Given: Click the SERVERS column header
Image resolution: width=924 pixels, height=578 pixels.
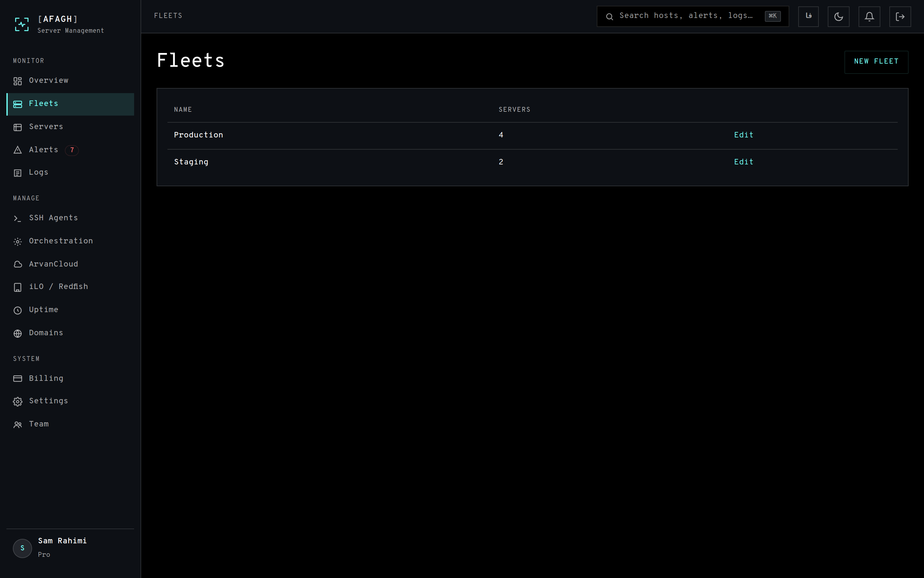Looking at the screenshot, I should (514, 110).
